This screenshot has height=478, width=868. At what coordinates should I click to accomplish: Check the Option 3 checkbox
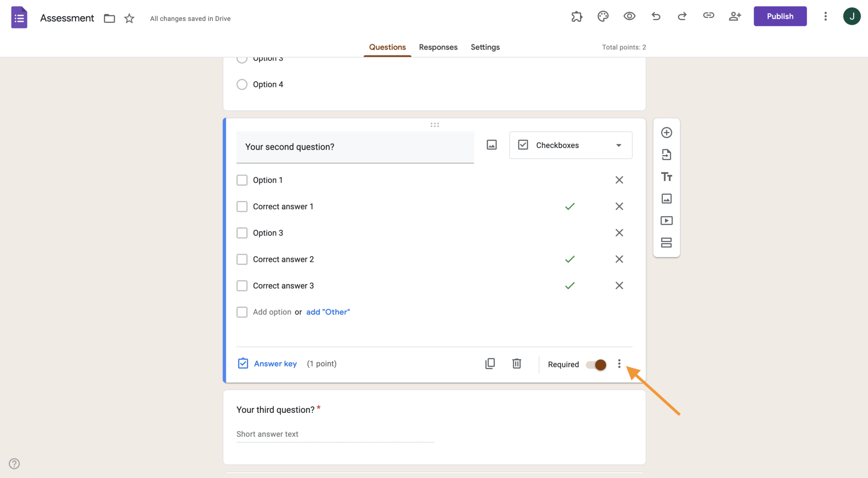pos(242,233)
